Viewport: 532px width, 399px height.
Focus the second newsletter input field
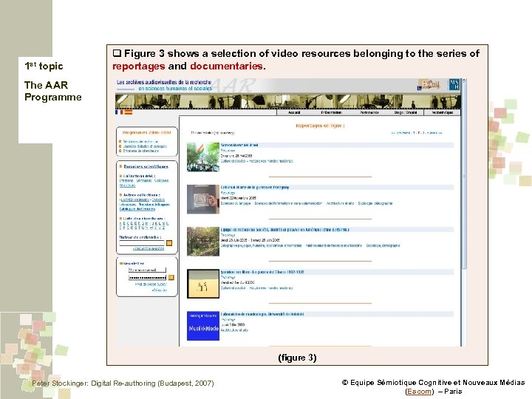pyautogui.click(x=147, y=278)
